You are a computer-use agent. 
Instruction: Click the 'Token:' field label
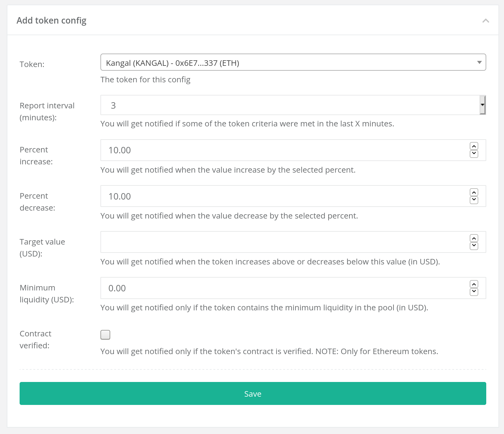click(32, 64)
